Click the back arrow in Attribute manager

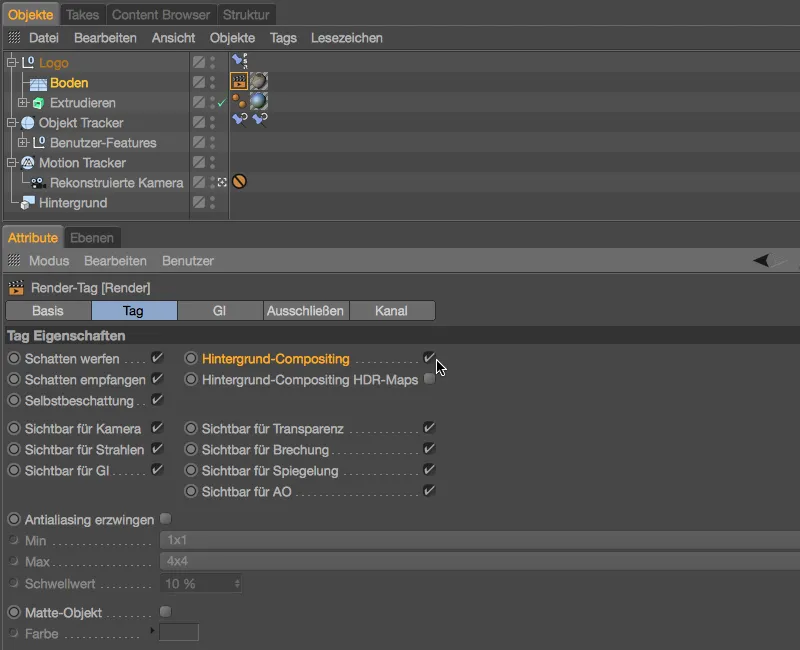[x=761, y=260]
